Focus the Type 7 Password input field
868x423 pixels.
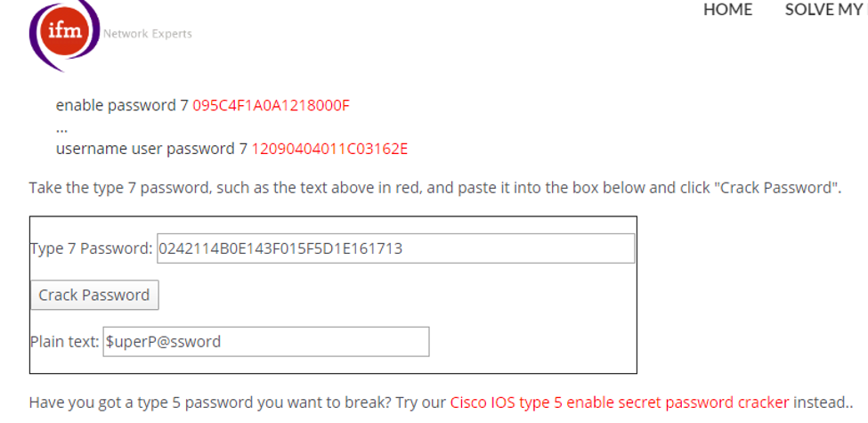(x=395, y=248)
